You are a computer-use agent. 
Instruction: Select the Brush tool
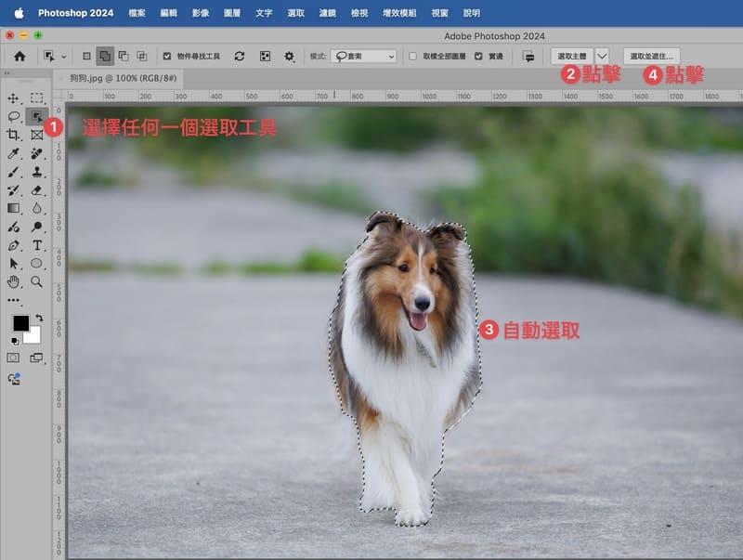coord(13,172)
